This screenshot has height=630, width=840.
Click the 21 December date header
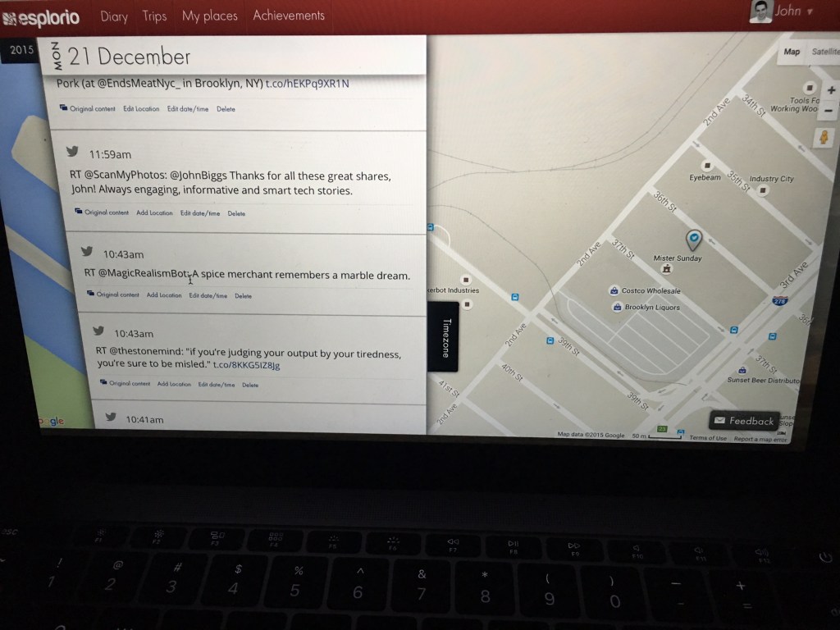pos(129,57)
